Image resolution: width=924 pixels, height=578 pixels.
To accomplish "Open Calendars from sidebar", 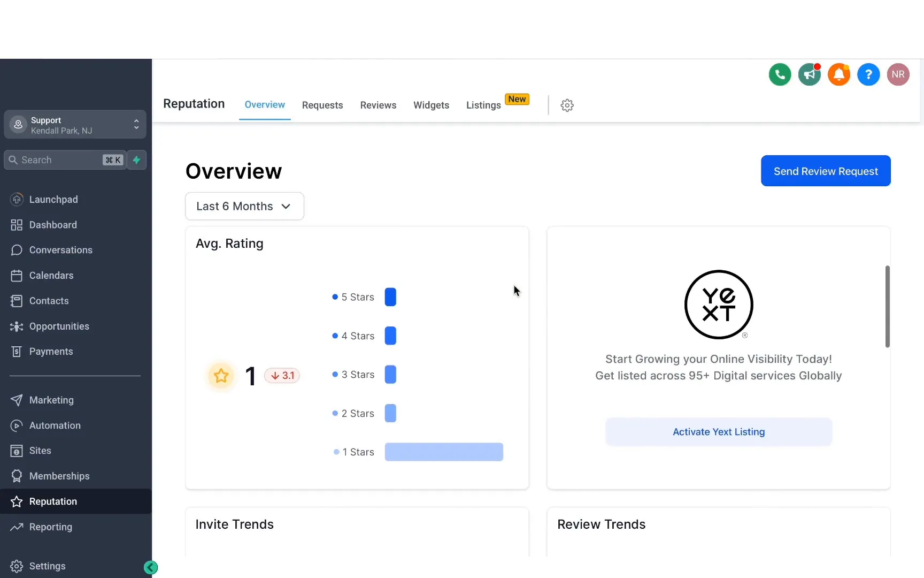I will point(51,275).
